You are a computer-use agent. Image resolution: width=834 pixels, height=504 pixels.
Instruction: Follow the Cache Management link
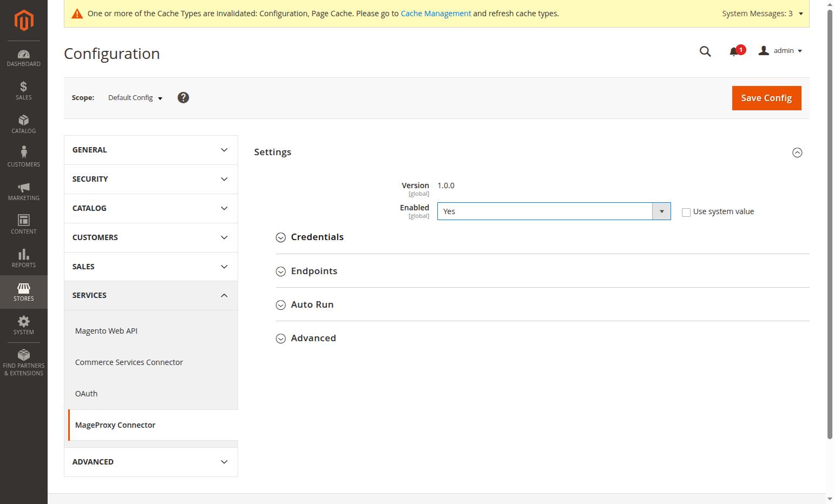(x=436, y=14)
